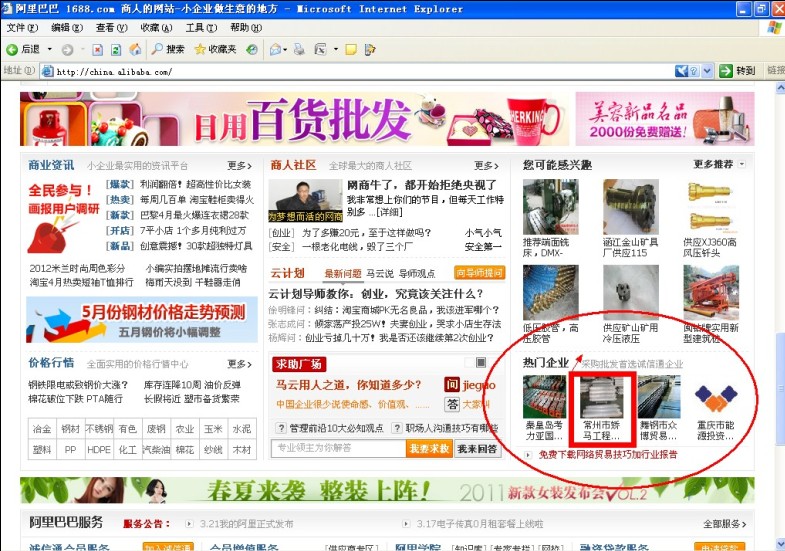Image resolution: width=785 pixels, height=551 pixels.
Task: Click the Search (搜索) magnifier icon
Action: coord(168,49)
